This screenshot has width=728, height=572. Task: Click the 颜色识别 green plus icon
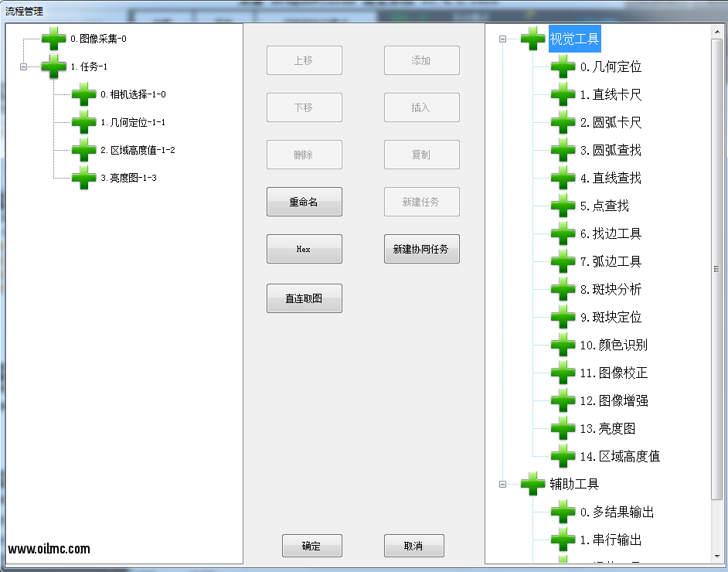[563, 346]
